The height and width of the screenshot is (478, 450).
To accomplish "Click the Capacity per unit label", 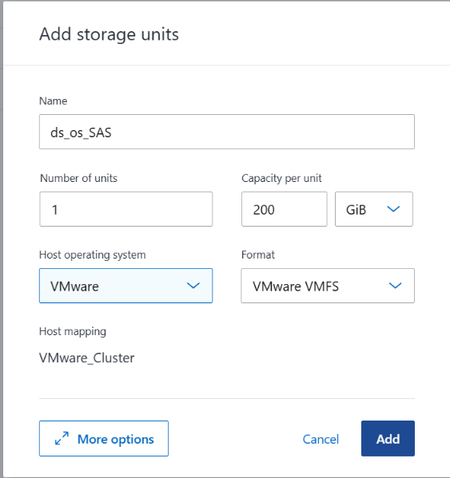I will point(282,178).
